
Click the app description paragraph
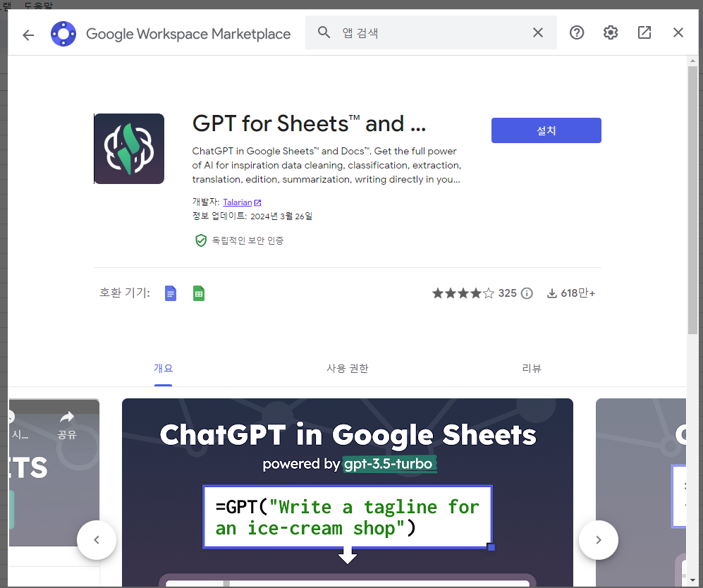[x=326, y=165]
